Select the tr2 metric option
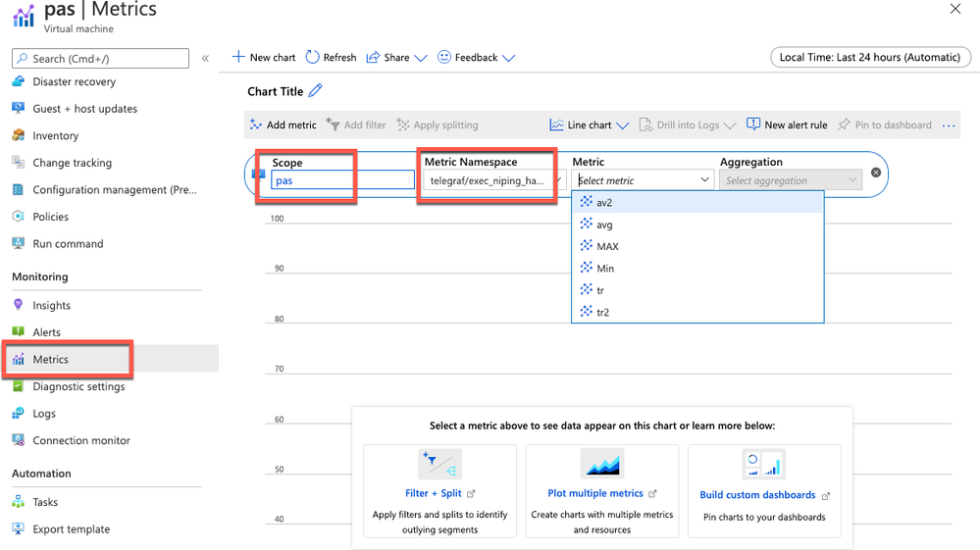 tap(697, 312)
